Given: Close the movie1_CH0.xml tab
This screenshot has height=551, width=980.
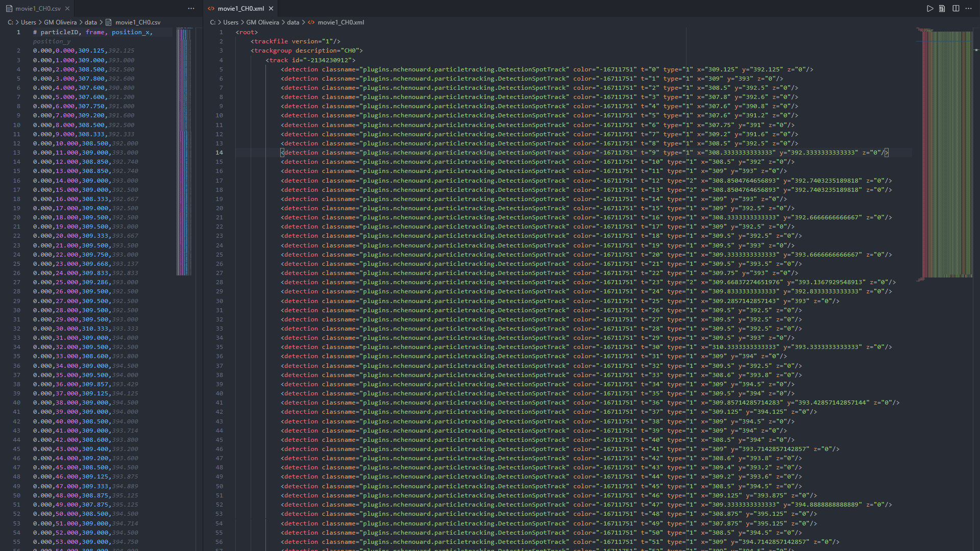Looking at the screenshot, I should pyautogui.click(x=271, y=9).
